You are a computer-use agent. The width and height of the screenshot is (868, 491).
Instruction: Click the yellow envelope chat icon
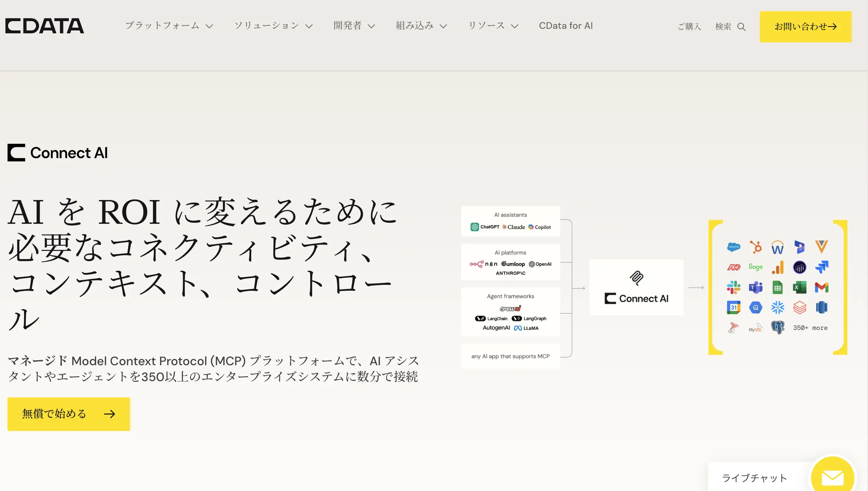coord(833,477)
